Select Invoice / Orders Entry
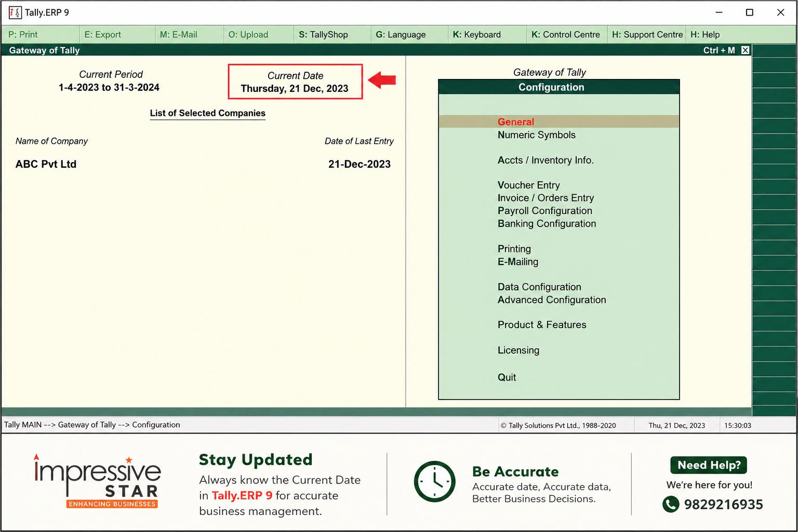 [546, 198]
